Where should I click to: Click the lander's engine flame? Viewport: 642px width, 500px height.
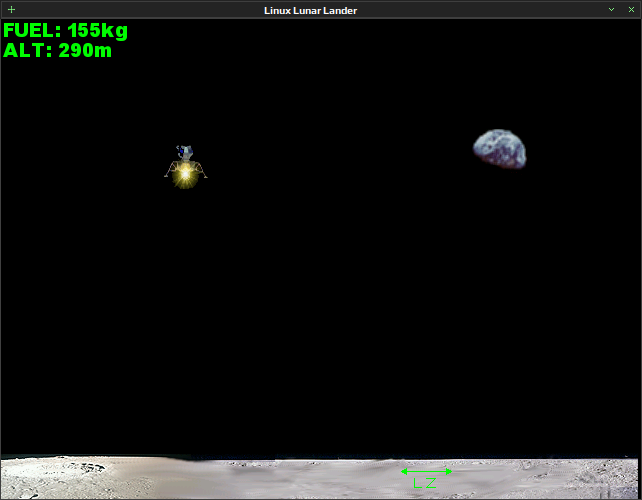pos(185,175)
